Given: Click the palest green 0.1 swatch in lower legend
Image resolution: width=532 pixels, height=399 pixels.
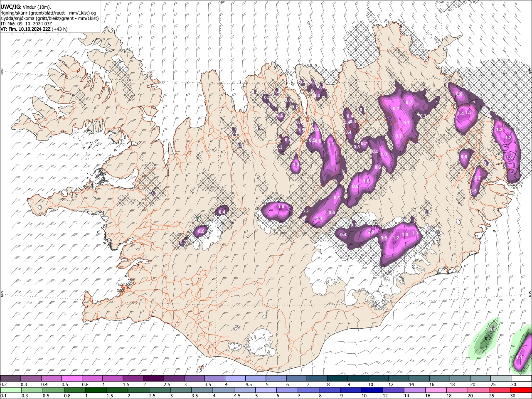Looking at the screenshot, I should pos(11,390).
